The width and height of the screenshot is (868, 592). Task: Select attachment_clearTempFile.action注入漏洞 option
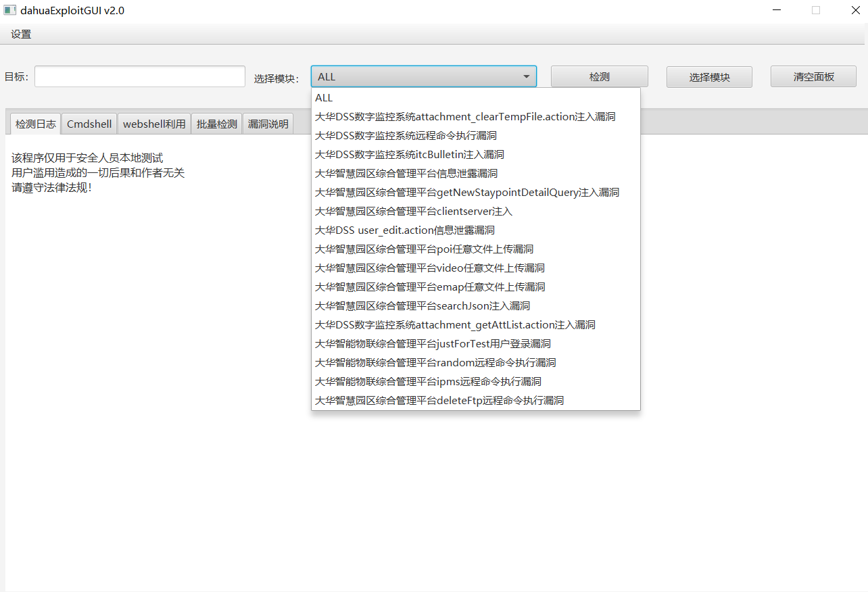coord(476,117)
